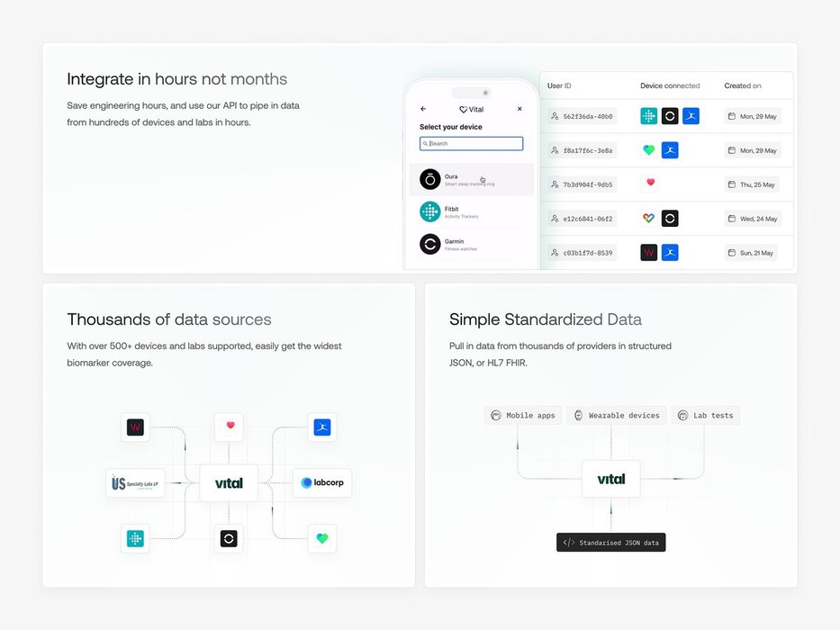This screenshot has width=840, height=630.
Task: Click blue figure icon in row 562f36da-40b0
Action: (x=691, y=116)
